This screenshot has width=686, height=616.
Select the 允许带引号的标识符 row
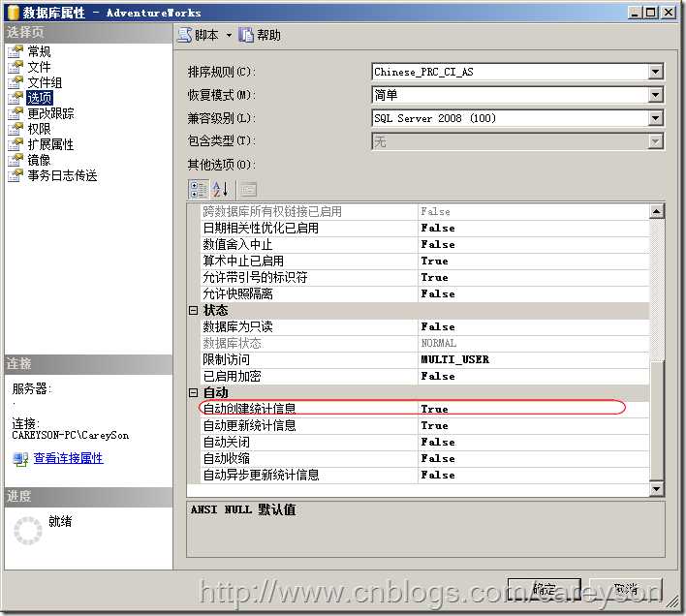(424, 277)
